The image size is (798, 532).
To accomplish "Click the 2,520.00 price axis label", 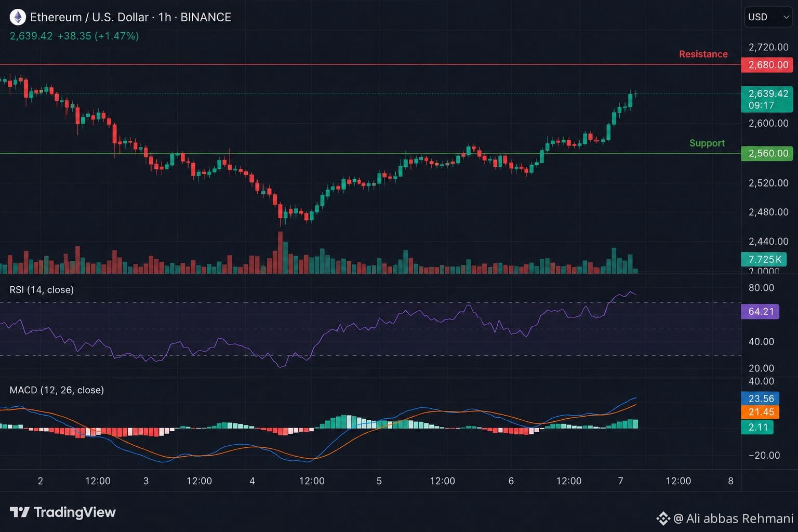I will pyautogui.click(x=768, y=183).
